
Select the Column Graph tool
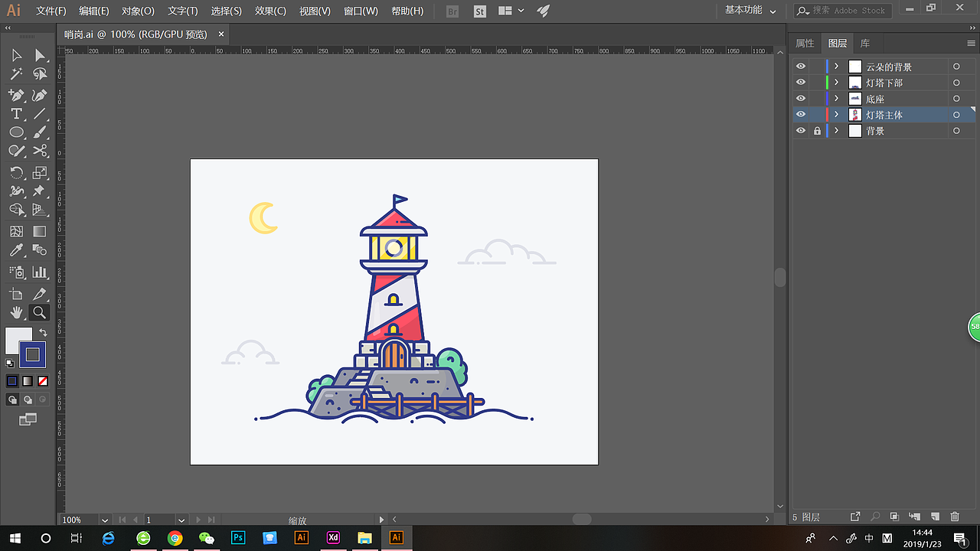40,272
